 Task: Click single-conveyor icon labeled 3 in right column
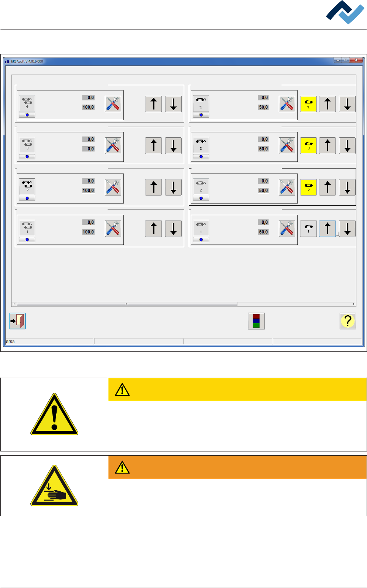click(x=201, y=145)
